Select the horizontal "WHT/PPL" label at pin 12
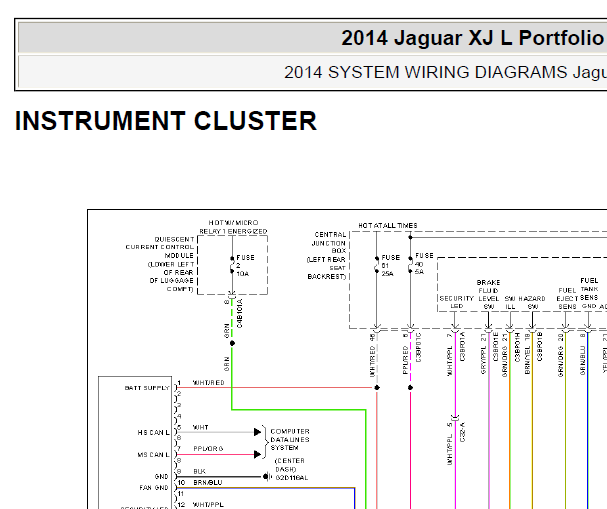 (x=208, y=505)
